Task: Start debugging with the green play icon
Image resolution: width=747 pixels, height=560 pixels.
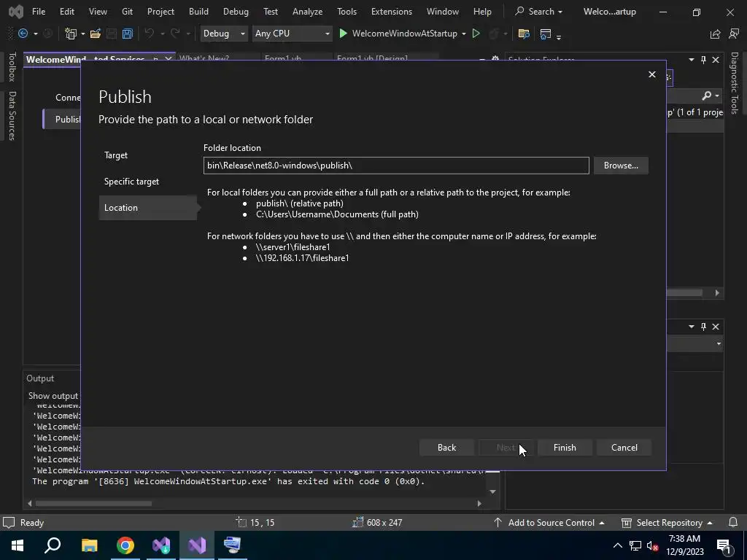Action: [343, 34]
